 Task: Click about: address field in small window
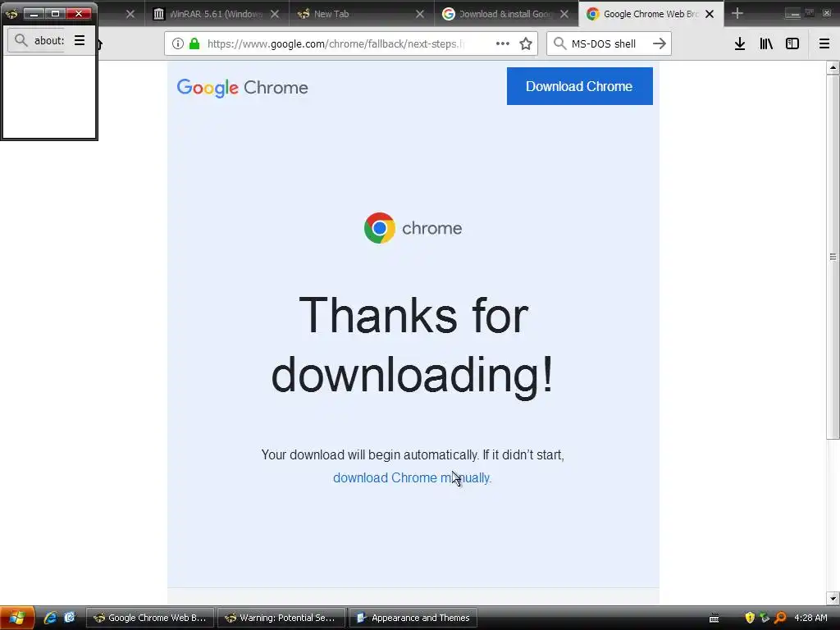(48, 40)
